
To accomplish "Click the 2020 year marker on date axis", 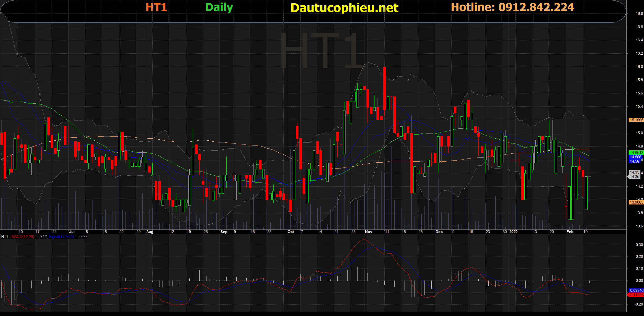I will coord(513,232).
